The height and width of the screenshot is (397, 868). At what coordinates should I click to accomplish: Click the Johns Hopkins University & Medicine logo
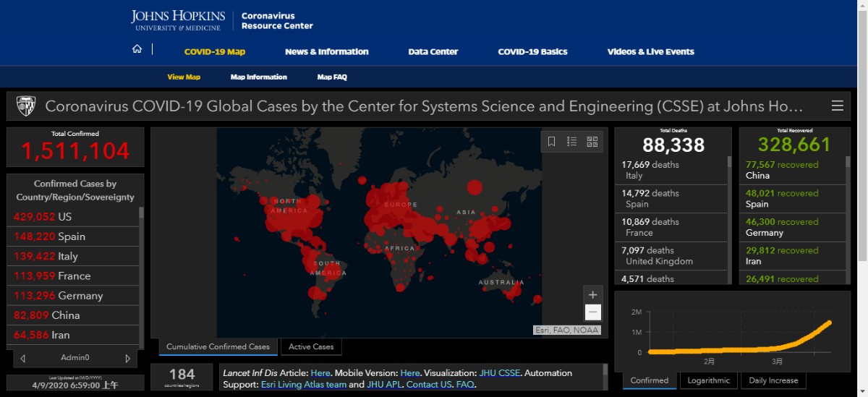pyautogui.click(x=178, y=20)
